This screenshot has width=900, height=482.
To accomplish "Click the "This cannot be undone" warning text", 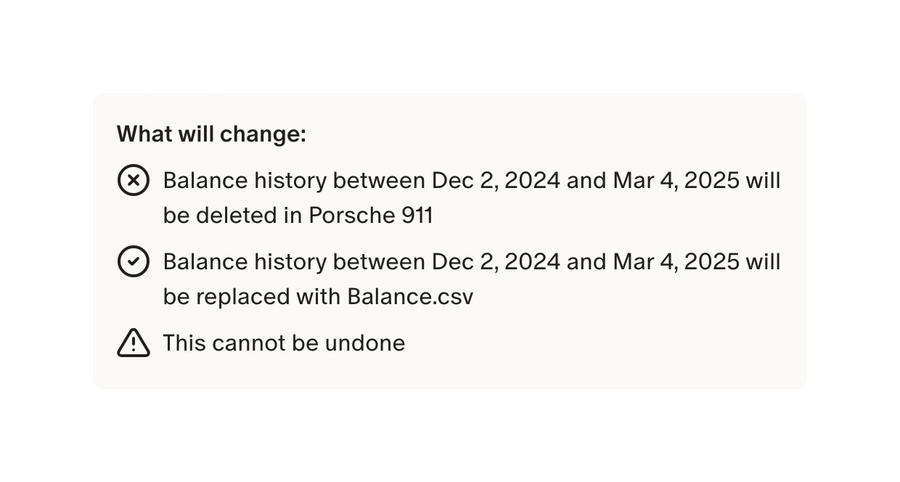I will [284, 343].
